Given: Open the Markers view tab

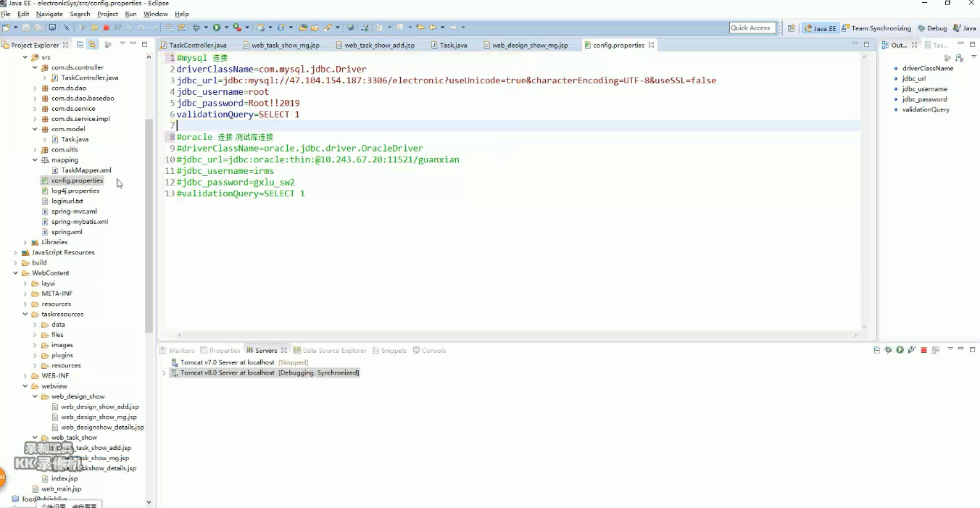Looking at the screenshot, I should pyautogui.click(x=177, y=350).
